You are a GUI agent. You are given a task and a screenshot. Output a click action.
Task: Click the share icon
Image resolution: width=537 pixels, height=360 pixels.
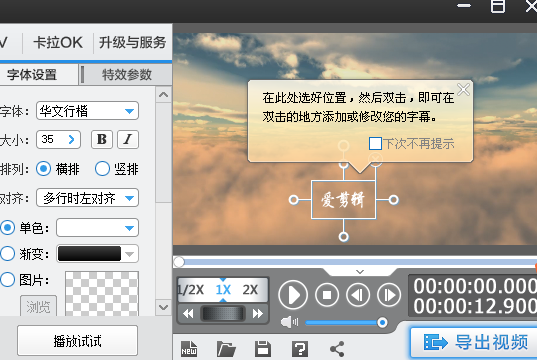337,349
